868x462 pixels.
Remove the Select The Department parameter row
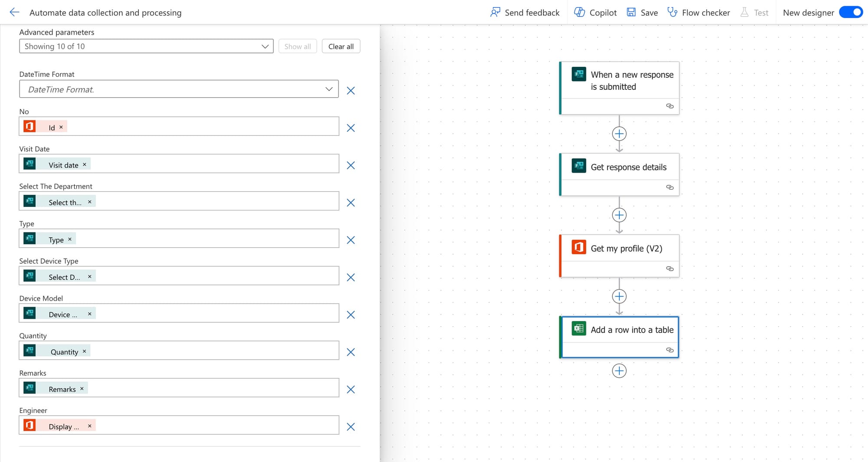pyautogui.click(x=351, y=203)
